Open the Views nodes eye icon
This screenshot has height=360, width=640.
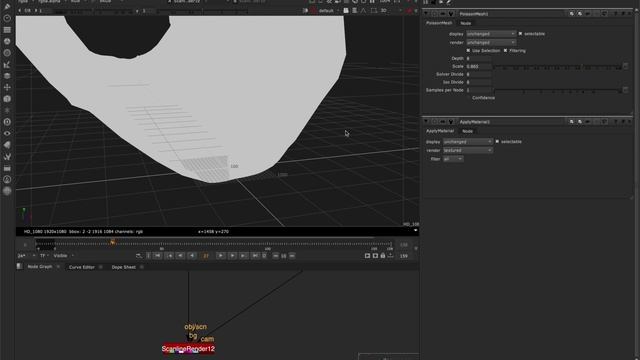[7, 133]
